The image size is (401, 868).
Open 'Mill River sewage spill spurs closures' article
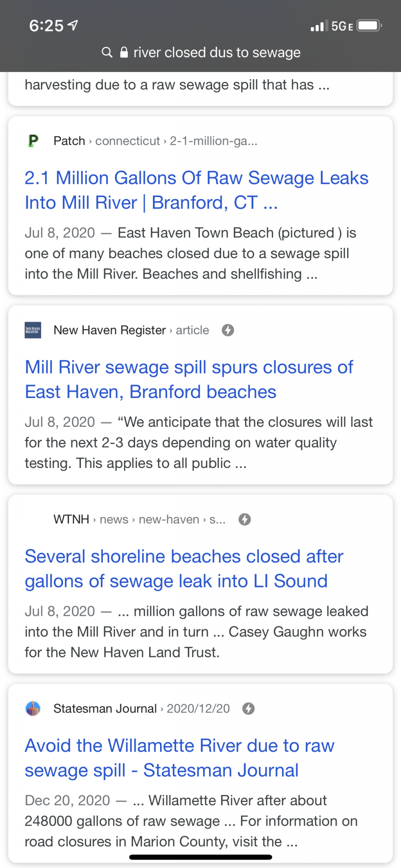(x=189, y=379)
